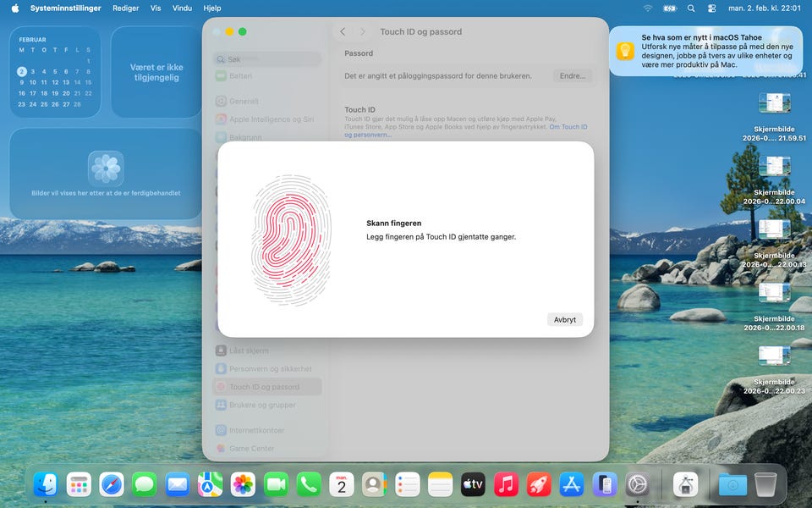Open the Trash in the Dock

point(765,484)
